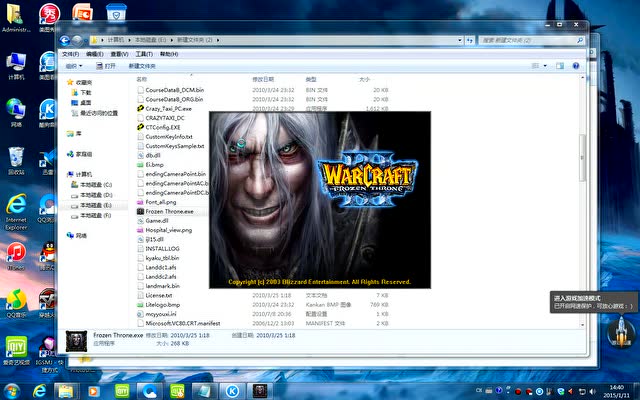
Task: Open the Recycle Bin on desktop
Action: point(16,158)
